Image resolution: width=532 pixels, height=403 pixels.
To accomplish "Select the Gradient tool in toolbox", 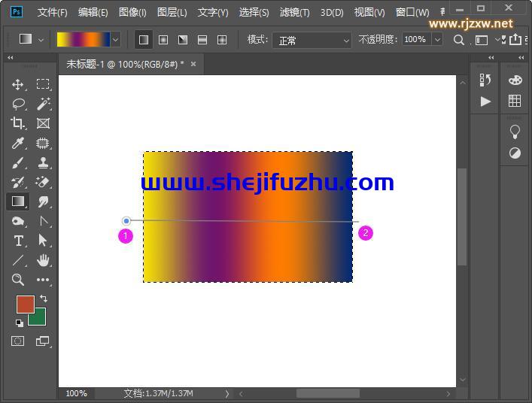I will tap(17, 201).
